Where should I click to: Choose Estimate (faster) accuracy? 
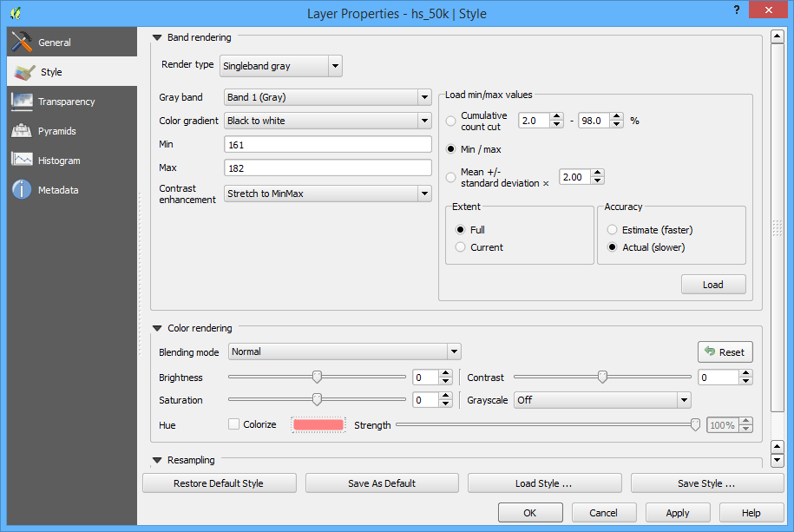tap(613, 229)
